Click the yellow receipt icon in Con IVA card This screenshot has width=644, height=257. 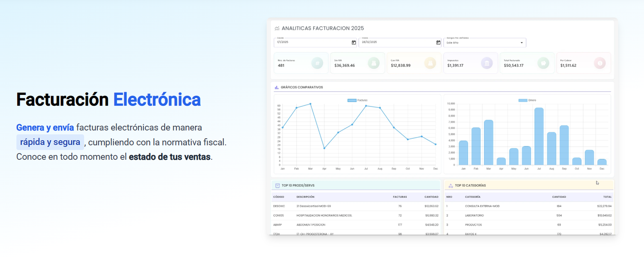click(x=430, y=63)
